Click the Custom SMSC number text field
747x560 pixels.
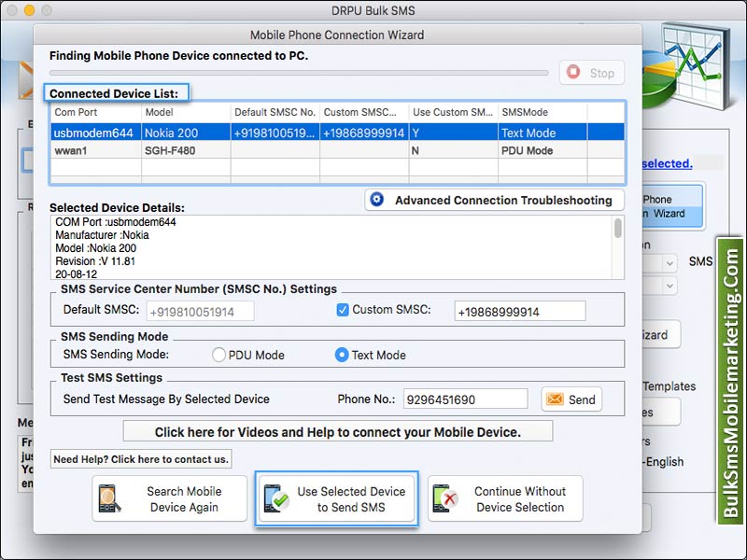(519, 312)
